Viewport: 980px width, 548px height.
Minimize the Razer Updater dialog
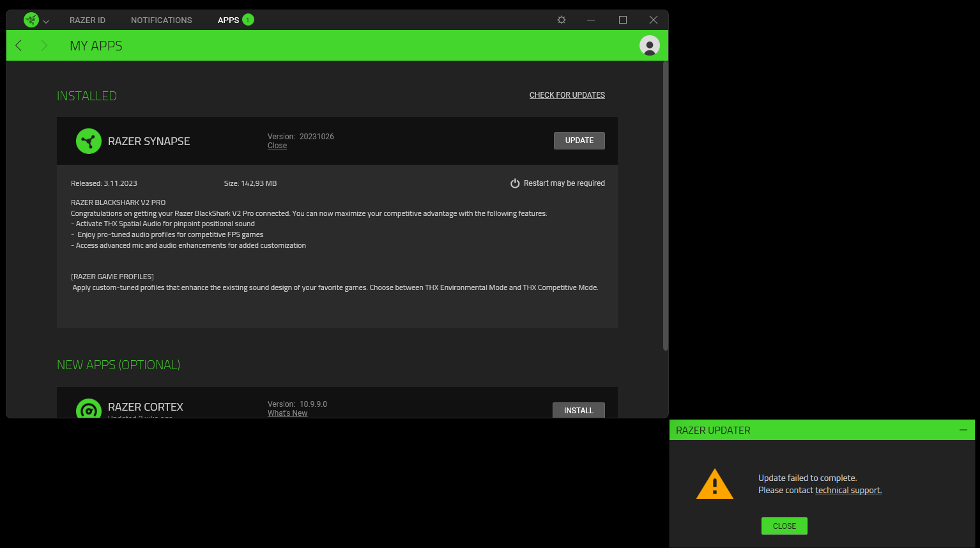click(963, 430)
